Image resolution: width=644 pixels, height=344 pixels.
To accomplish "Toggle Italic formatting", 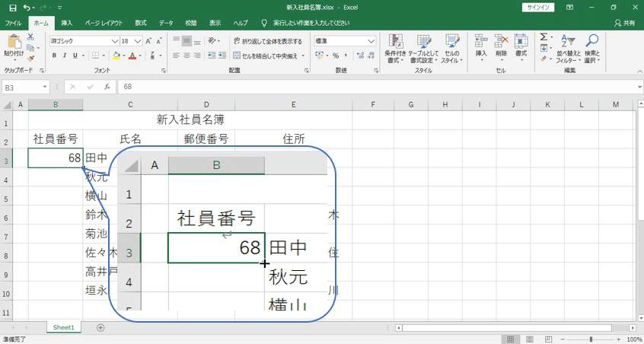I will 65,56.
